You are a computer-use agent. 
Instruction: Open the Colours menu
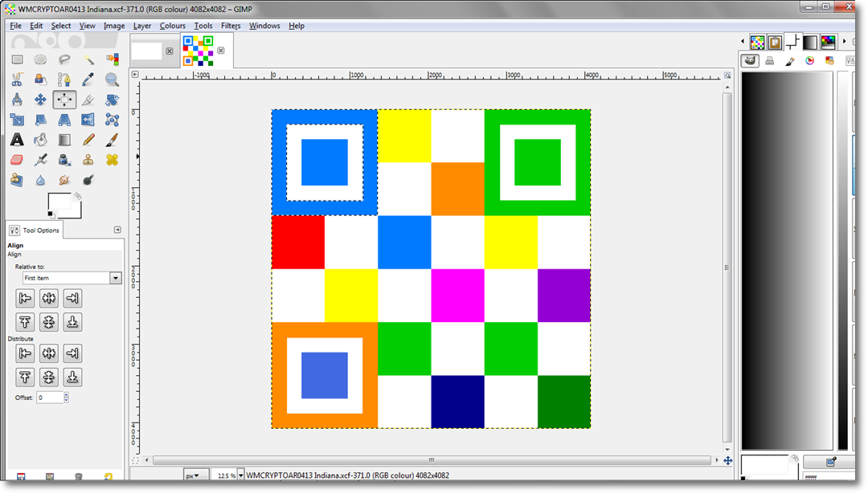[x=173, y=26]
